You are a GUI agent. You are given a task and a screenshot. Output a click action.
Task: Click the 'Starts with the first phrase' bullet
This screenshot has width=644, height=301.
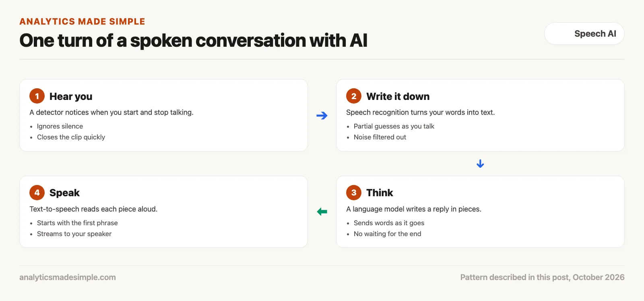pos(77,223)
